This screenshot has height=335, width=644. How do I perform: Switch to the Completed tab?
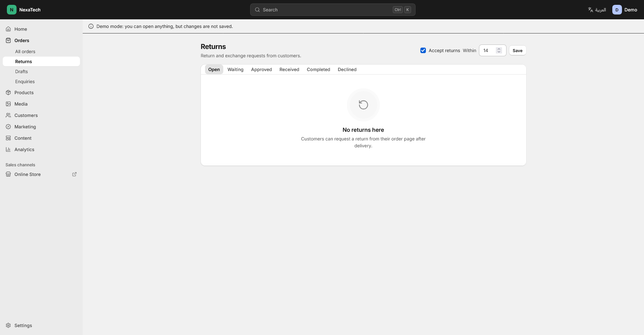(318, 69)
